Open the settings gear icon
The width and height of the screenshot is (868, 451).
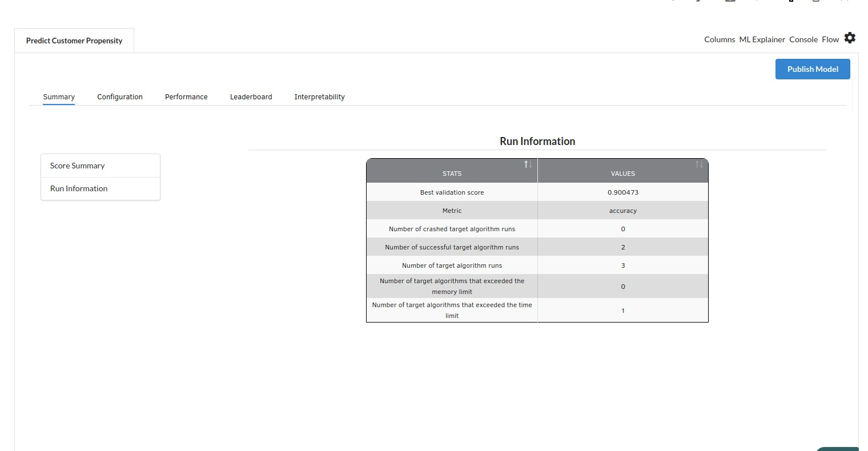tap(850, 38)
